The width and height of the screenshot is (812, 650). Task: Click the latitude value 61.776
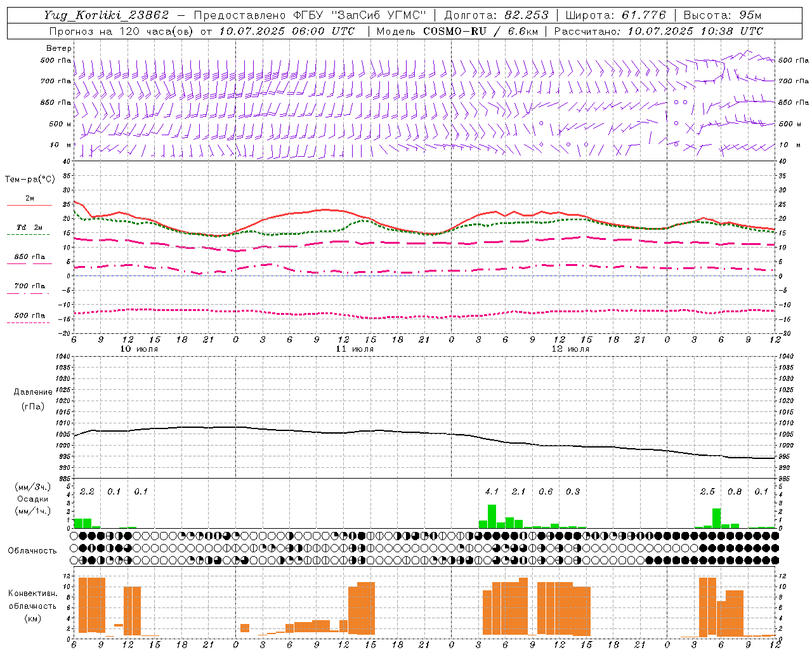[x=644, y=15]
